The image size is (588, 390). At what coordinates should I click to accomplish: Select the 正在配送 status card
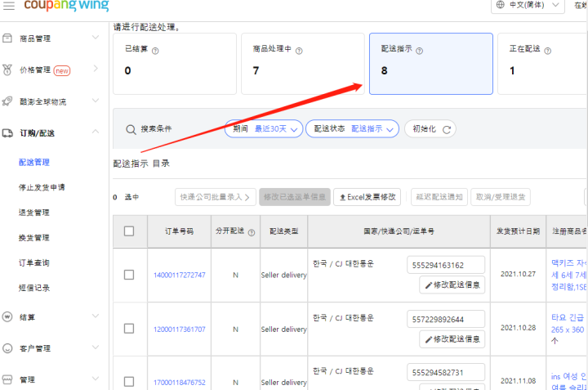point(542,64)
